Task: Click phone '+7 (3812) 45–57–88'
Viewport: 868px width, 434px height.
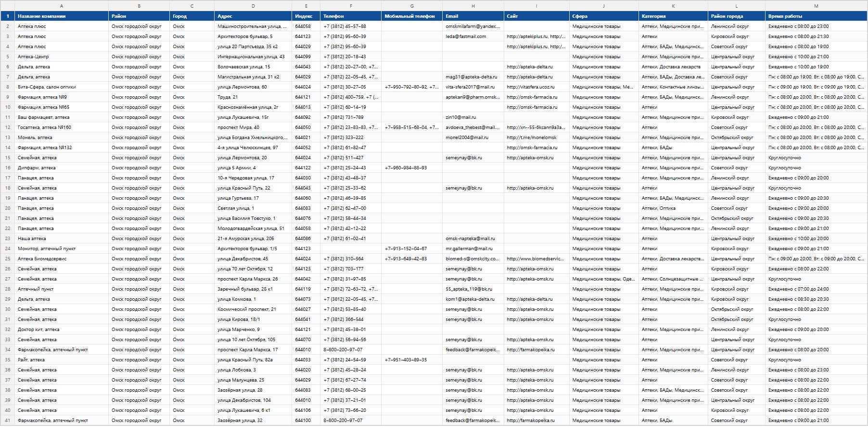Action: (x=351, y=26)
